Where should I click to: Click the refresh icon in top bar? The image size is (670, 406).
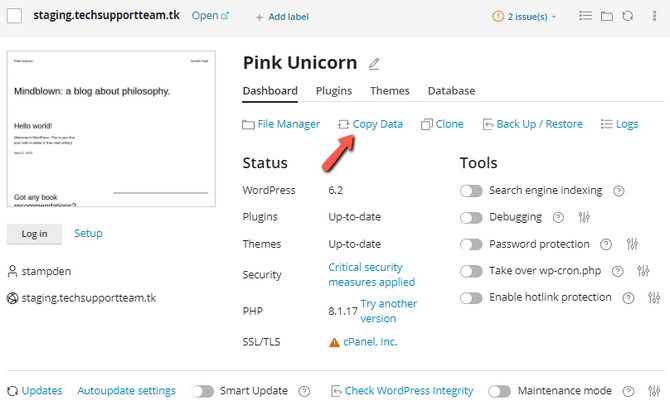coord(627,16)
